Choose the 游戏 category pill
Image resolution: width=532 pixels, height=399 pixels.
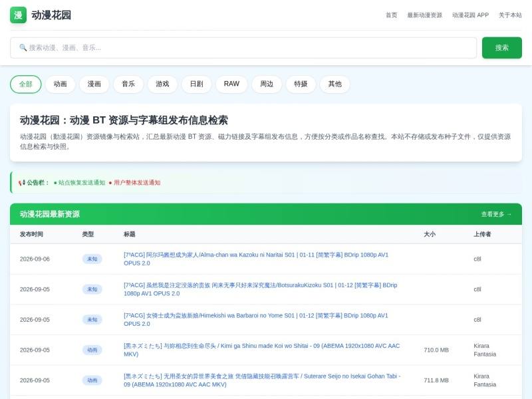click(x=162, y=84)
